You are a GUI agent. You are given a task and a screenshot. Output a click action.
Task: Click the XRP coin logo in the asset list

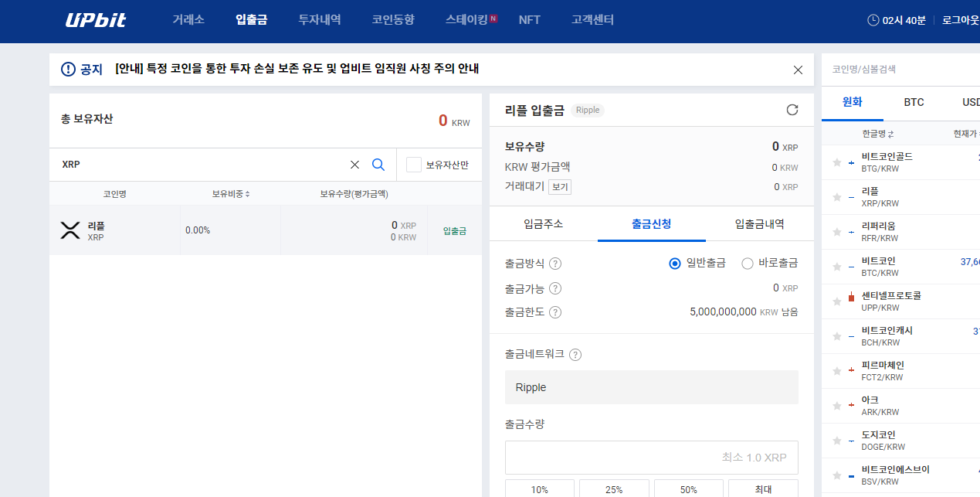click(x=70, y=230)
